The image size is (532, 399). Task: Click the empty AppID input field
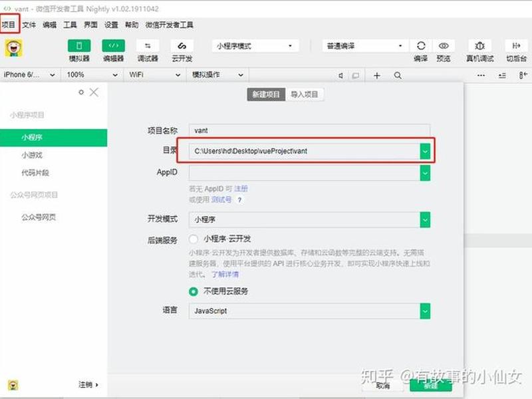coord(305,173)
